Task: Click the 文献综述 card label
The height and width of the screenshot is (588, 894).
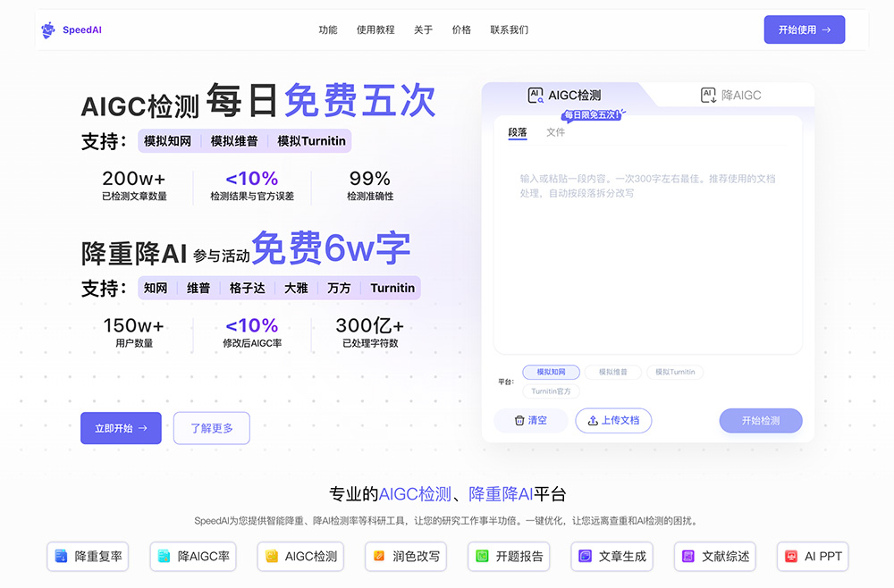Action: (725, 556)
